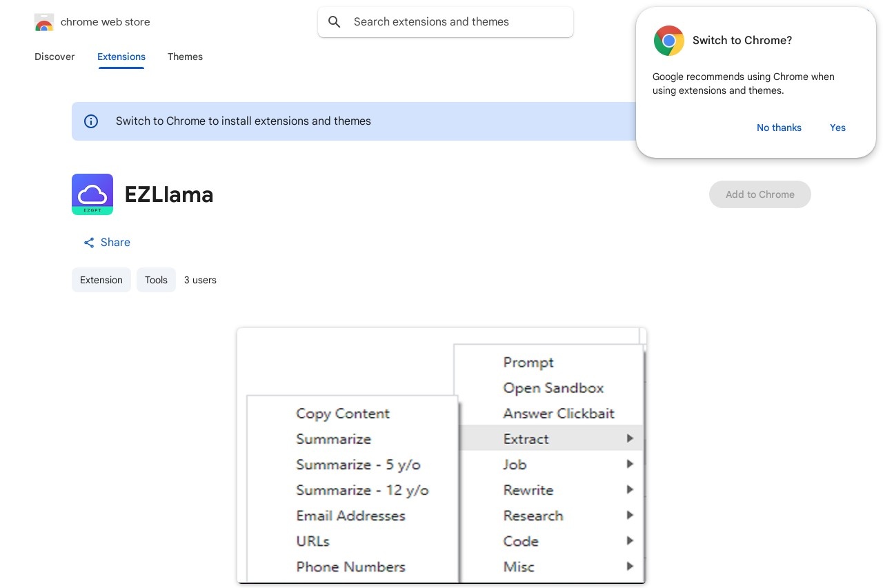The image size is (883, 588).
Task: Switch to the Extensions tab
Action: (121, 57)
